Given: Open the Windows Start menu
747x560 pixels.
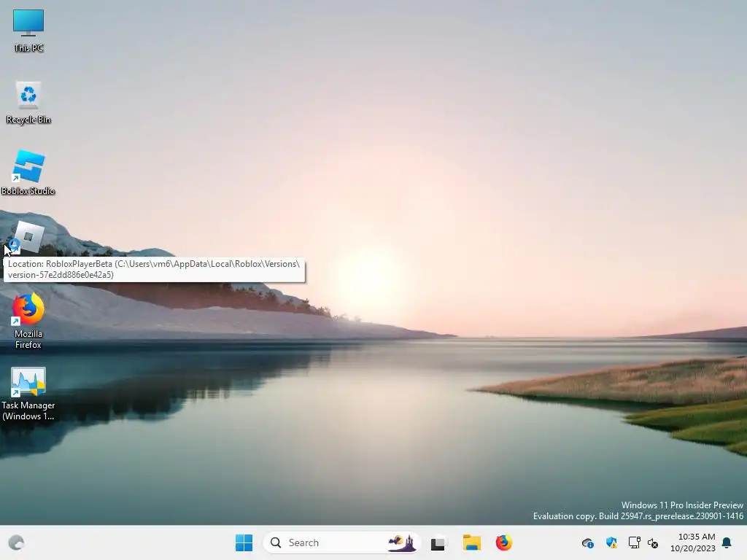Looking at the screenshot, I should point(244,542).
